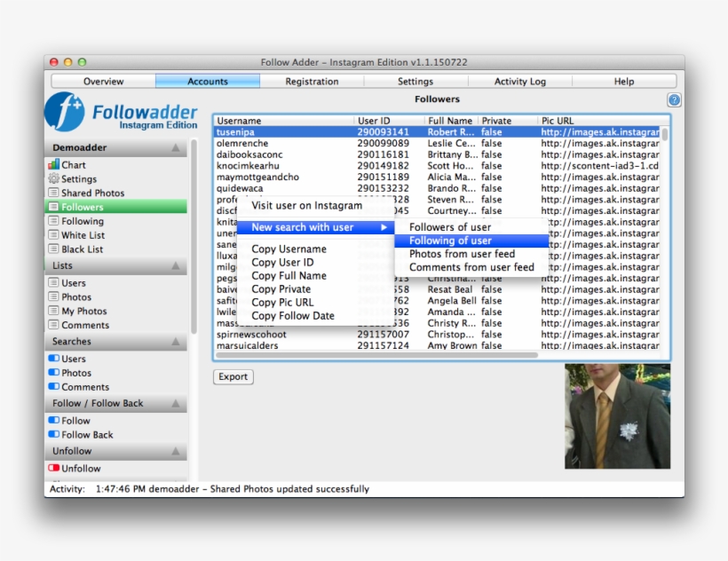Switch to the Accounts tab

pyautogui.click(x=208, y=81)
